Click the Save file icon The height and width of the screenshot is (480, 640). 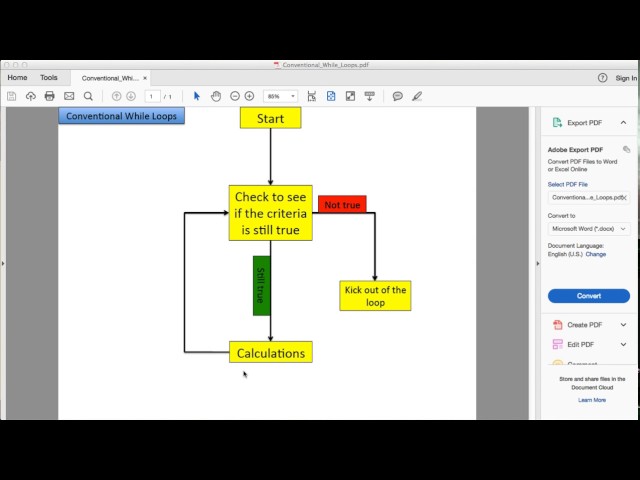click(11, 96)
